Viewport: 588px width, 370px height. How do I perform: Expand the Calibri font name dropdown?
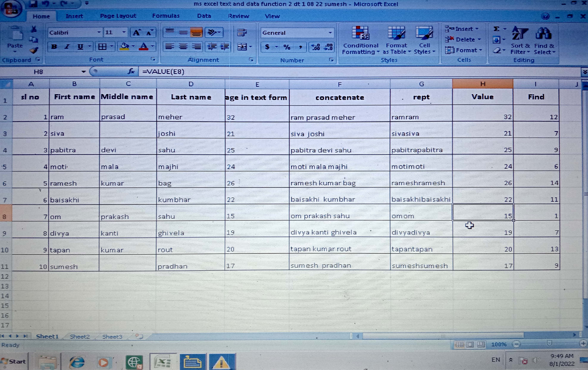coord(99,32)
